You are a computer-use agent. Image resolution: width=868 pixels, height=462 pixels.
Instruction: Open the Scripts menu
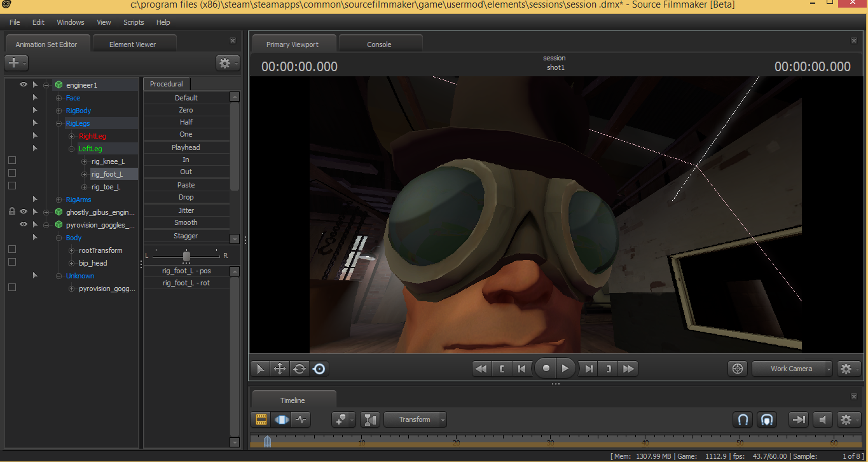134,22
